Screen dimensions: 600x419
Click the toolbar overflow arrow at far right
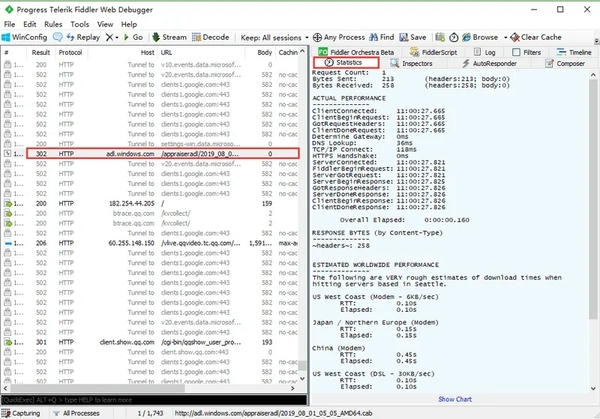click(x=597, y=40)
